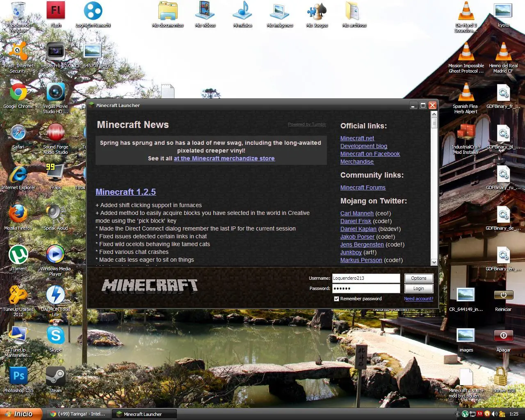Select the Extraer USB desktop icon
525x420 pixels.
503,380
